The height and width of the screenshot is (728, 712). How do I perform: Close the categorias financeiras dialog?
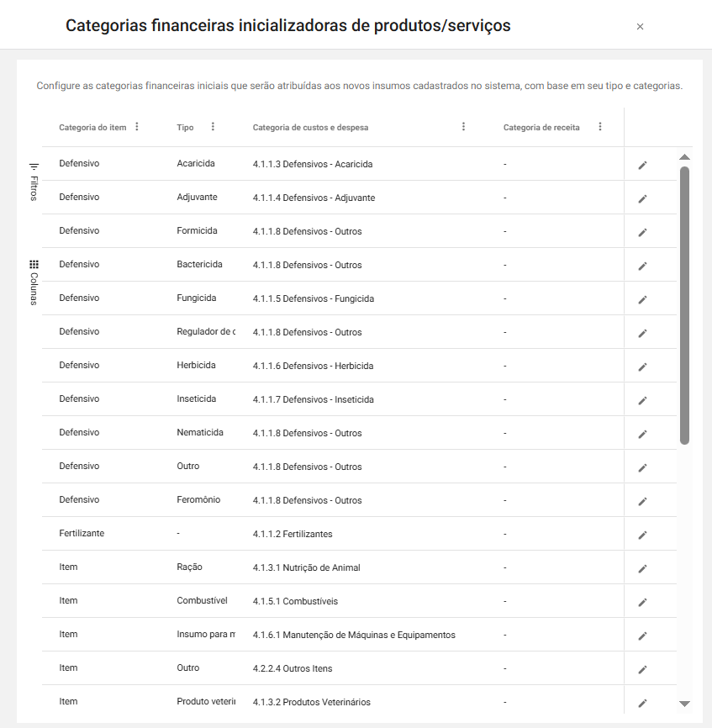tap(640, 27)
